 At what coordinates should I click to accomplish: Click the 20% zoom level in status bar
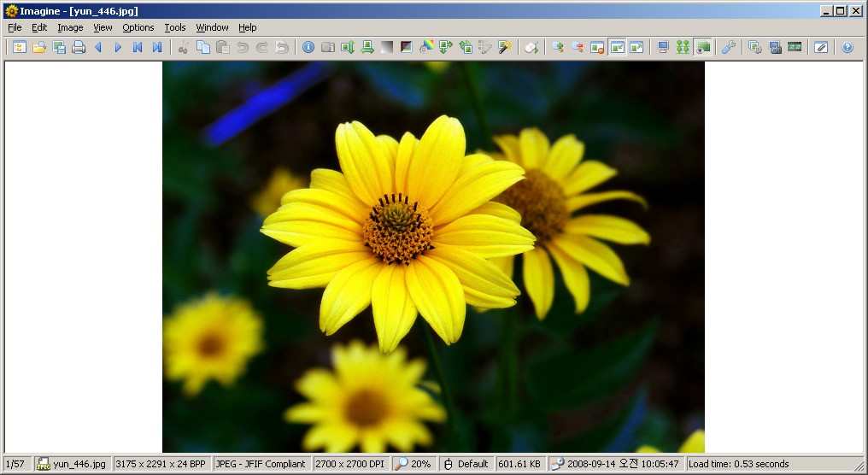pyautogui.click(x=413, y=464)
